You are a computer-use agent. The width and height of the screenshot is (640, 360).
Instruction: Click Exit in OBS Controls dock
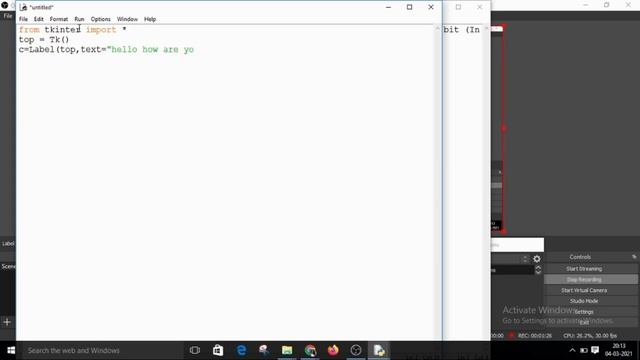click(x=584, y=322)
